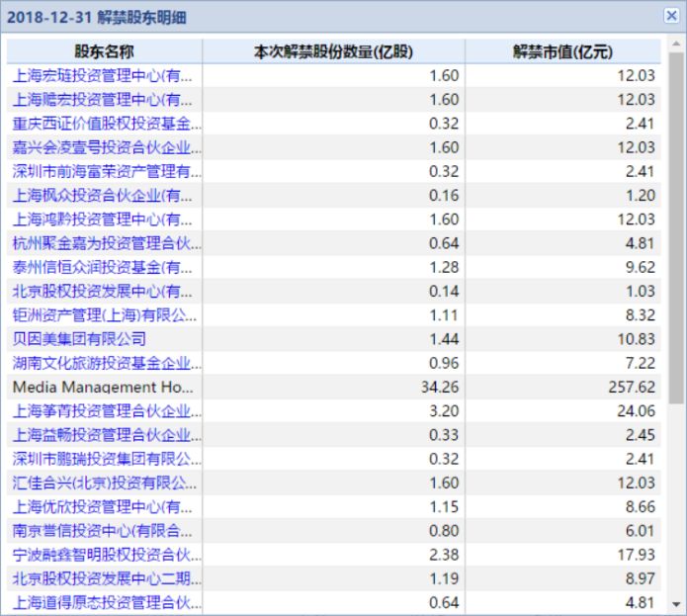Open 北京股权投资发展中心二期 link
This screenshot has height=616, width=687.
(107, 578)
